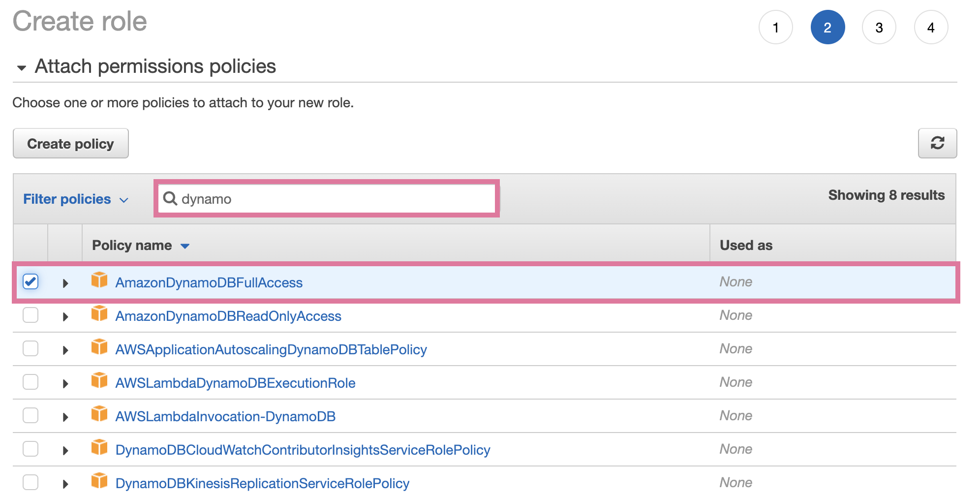Open the AmazonDynamoDBFullAccess policy link
The height and width of the screenshot is (497, 980).
point(209,282)
